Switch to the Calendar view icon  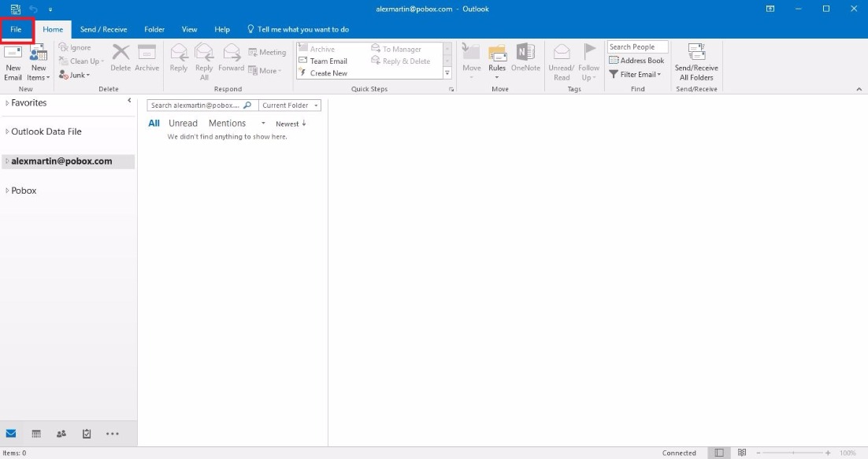(36, 434)
